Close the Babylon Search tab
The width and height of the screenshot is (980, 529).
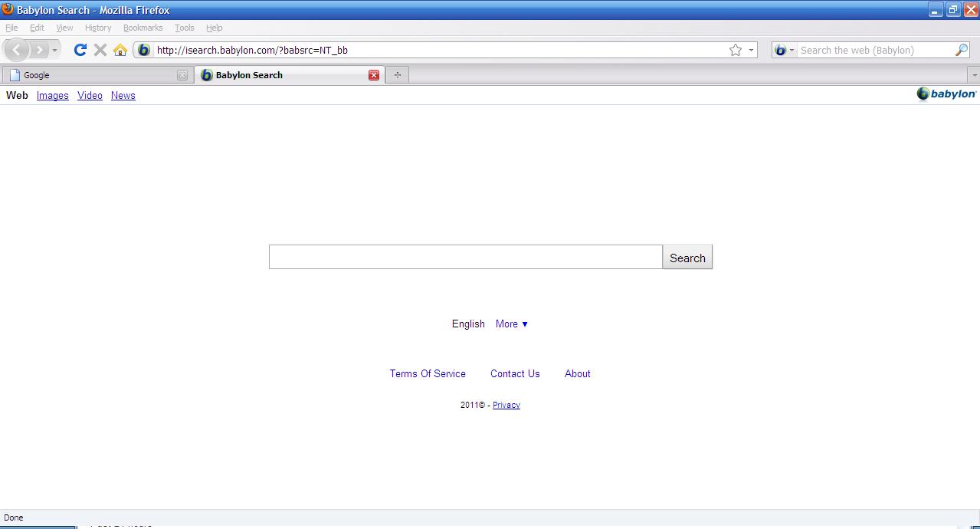point(374,75)
